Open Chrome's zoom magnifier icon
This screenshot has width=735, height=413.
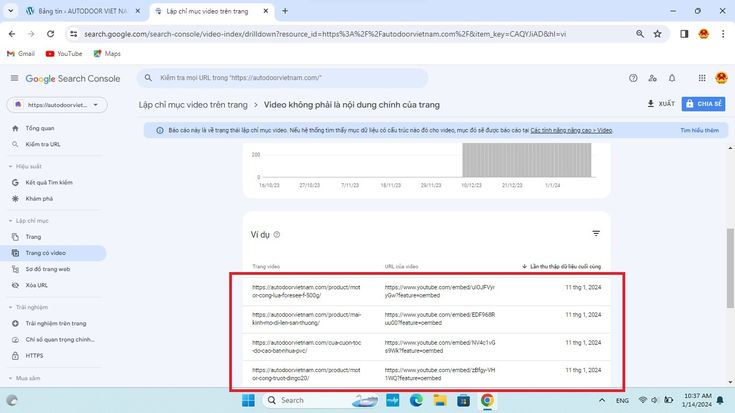coord(640,34)
